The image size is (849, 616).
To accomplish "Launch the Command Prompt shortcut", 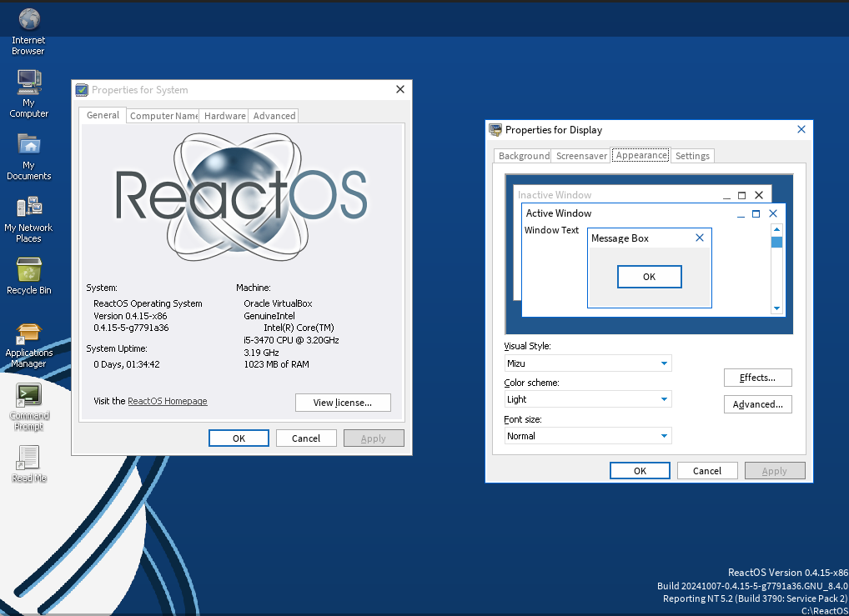I will [28, 395].
